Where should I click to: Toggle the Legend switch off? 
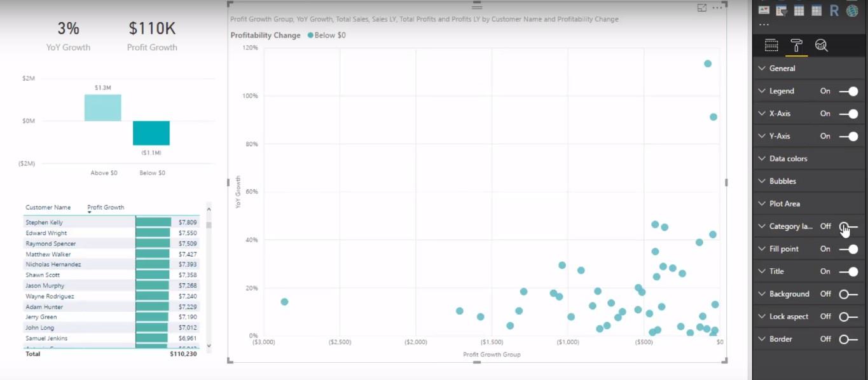click(x=848, y=91)
